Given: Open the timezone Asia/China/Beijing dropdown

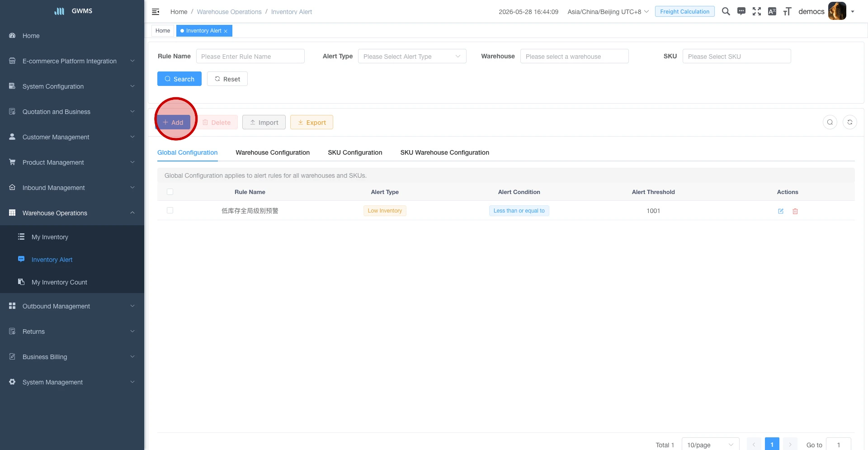Looking at the screenshot, I should (608, 12).
